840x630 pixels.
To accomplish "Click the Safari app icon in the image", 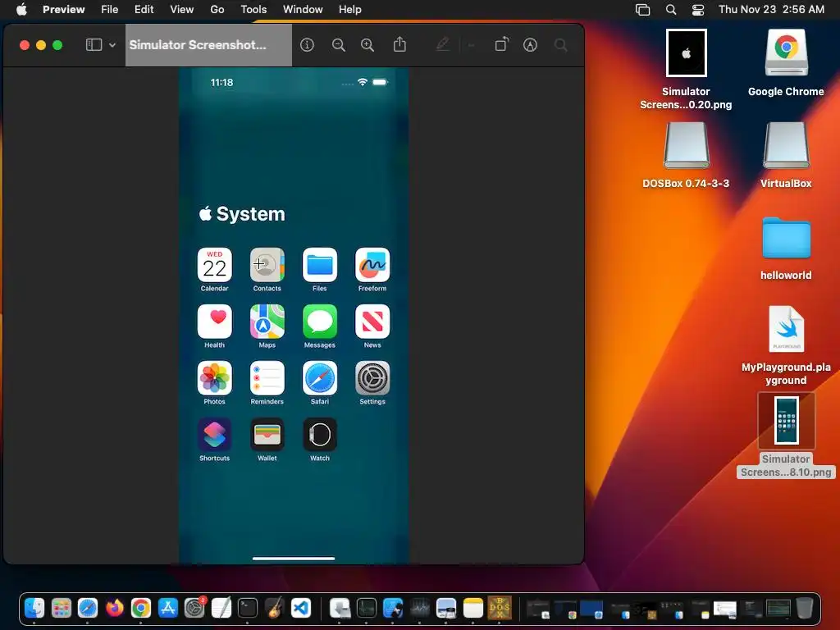I will (x=320, y=378).
